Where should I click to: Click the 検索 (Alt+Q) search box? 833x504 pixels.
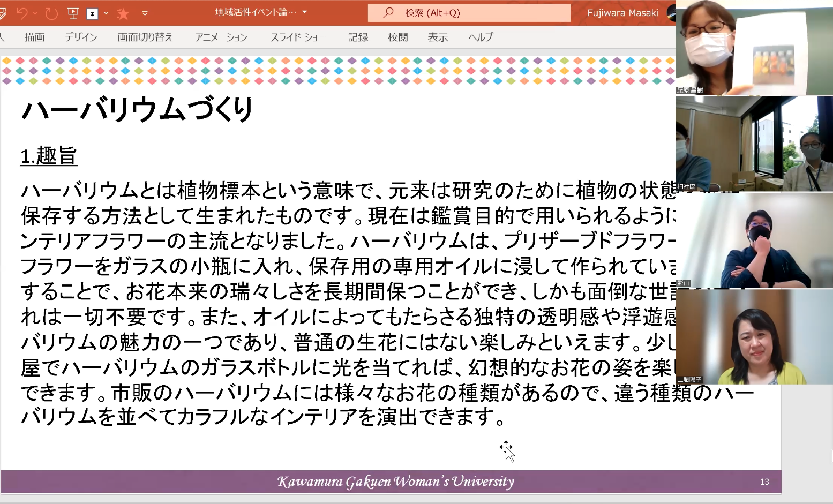click(469, 13)
